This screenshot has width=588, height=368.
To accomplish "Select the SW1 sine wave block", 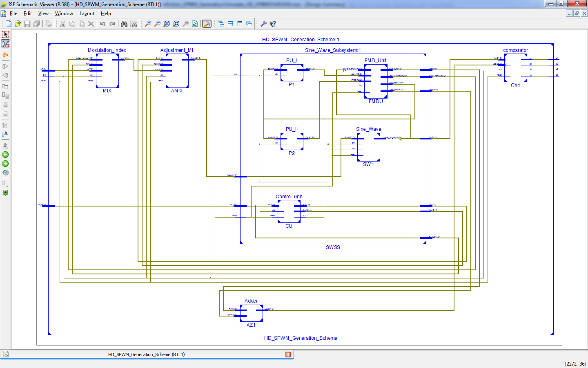I will [x=369, y=147].
